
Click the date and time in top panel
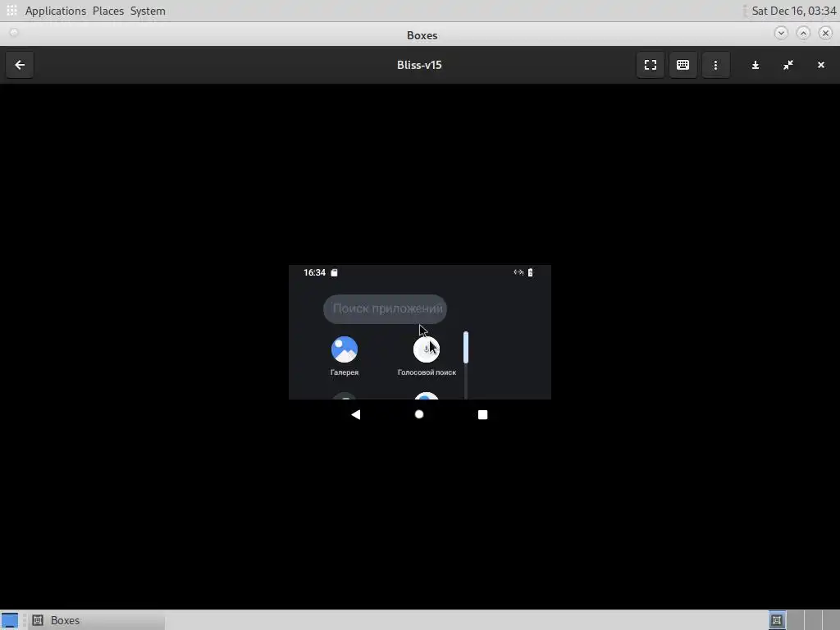tap(794, 11)
